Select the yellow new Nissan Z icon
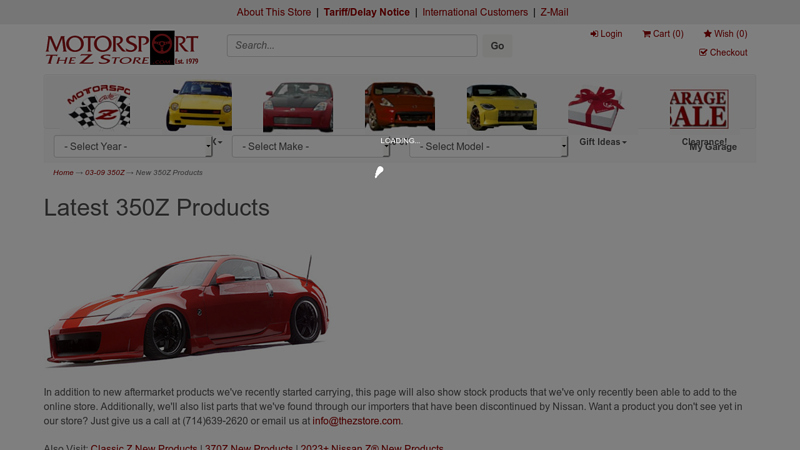This screenshot has width=800, height=450. pyautogui.click(x=502, y=107)
